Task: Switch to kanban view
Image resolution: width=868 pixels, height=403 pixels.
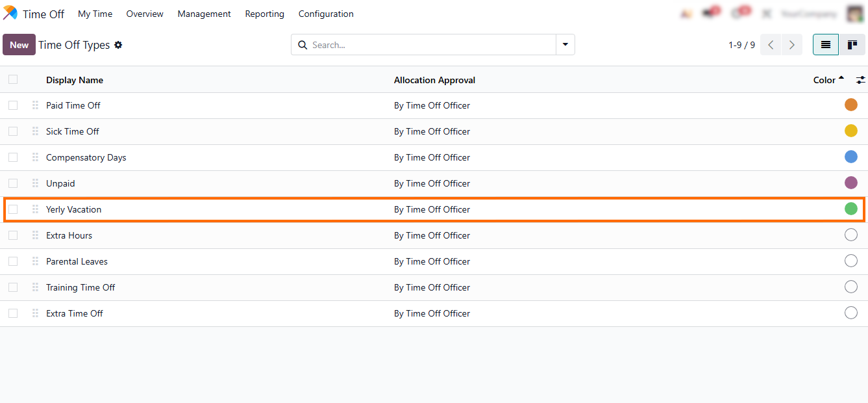Action: [x=852, y=45]
